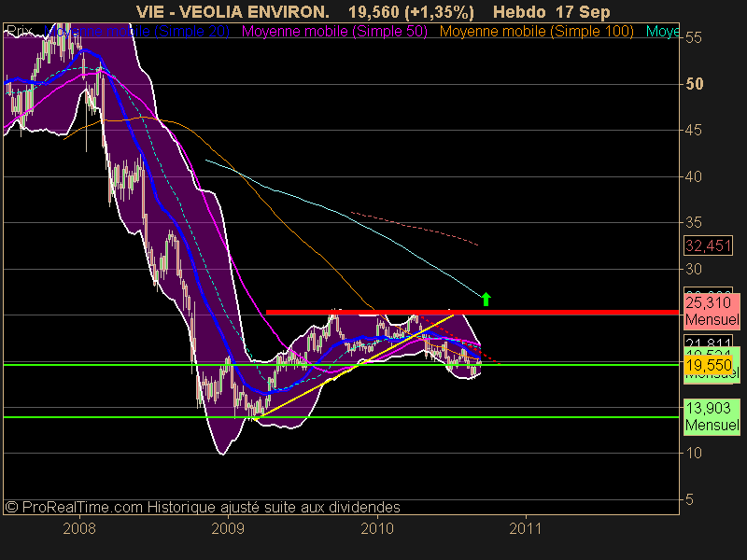
Task: Click the 10 price axis label
Action: pyautogui.click(x=694, y=453)
